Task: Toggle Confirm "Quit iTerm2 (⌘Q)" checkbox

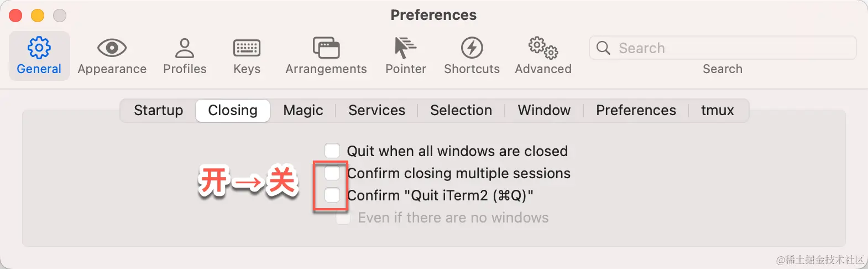Action: point(332,195)
